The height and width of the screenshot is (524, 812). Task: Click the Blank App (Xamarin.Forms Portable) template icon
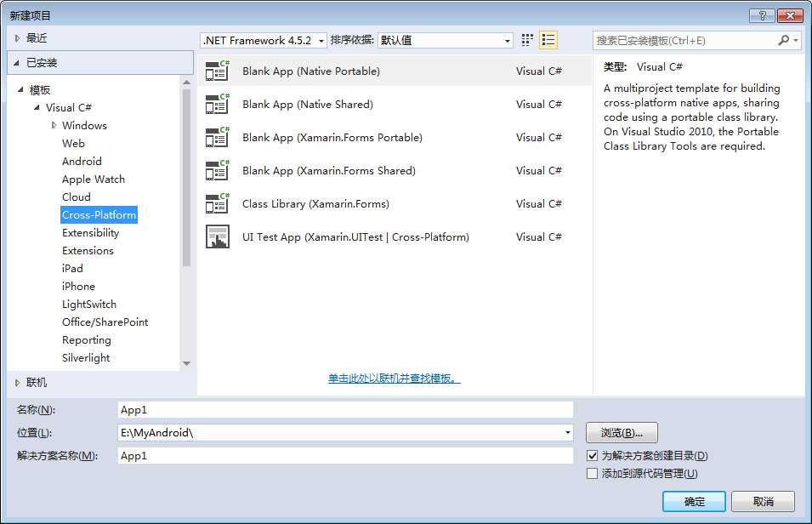pos(218,137)
